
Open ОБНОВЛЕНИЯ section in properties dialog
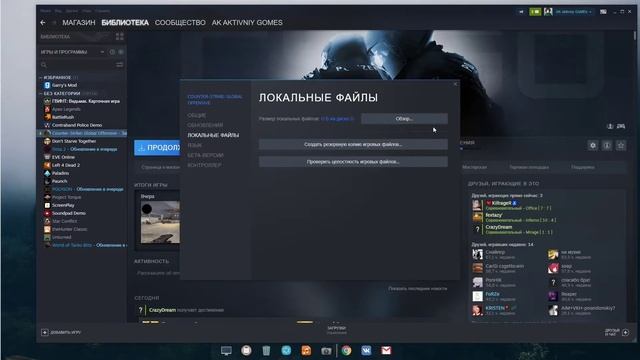[205, 125]
